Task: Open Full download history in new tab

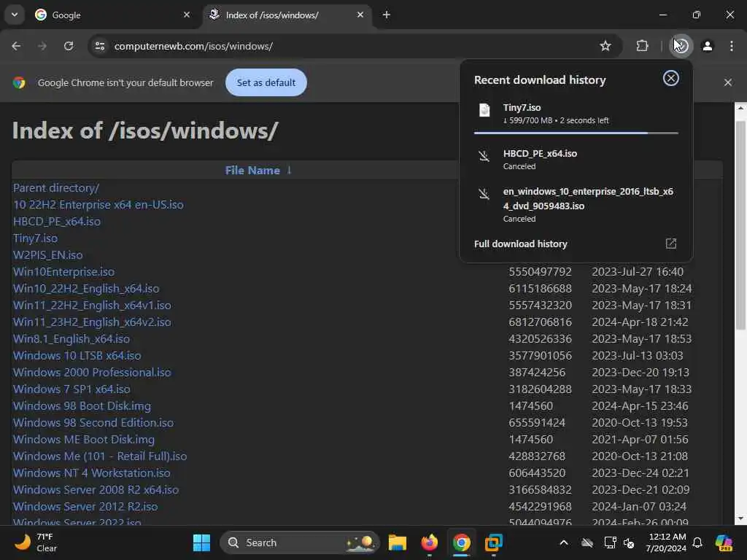Action: [671, 244]
